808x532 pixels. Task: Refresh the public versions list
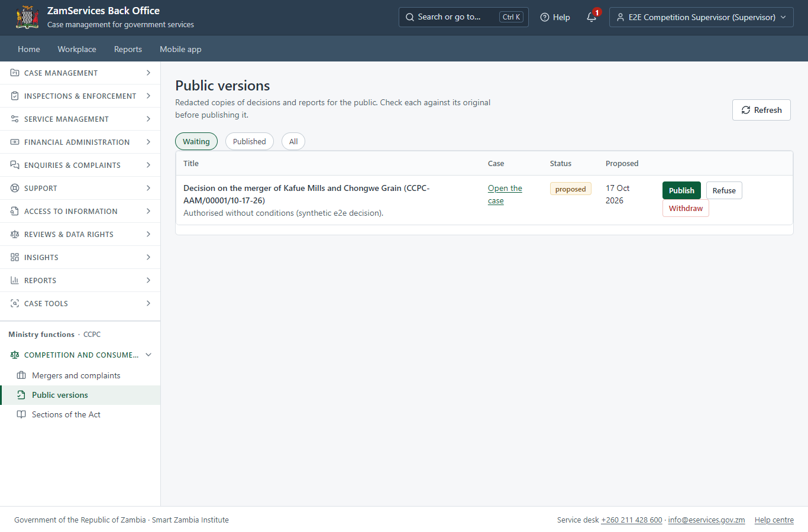[761, 110]
